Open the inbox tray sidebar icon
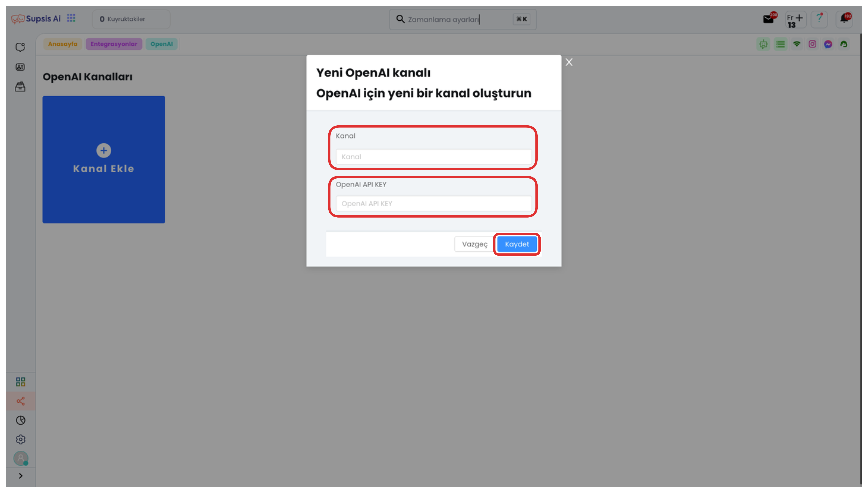 [x=20, y=87]
